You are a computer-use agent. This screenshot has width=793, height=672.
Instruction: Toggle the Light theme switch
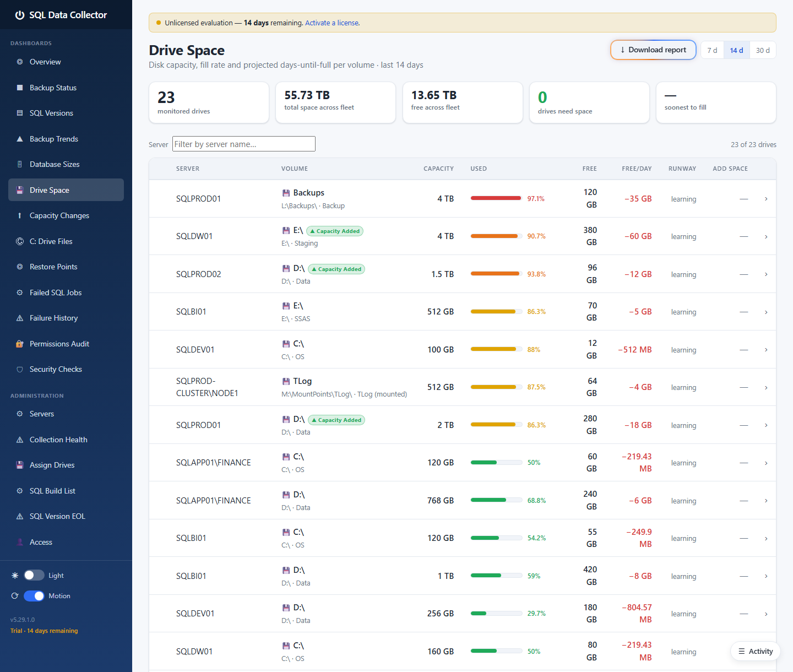point(34,575)
